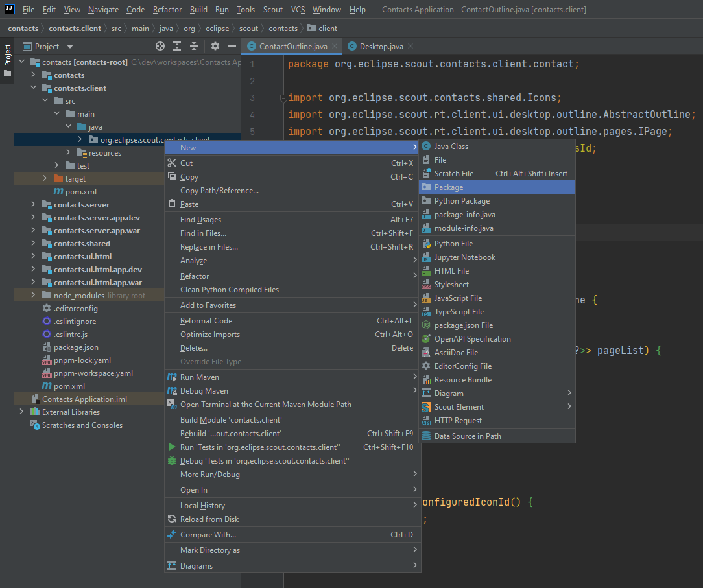703x588 pixels.
Task: Open the Project view dropdown
Action: (x=69, y=46)
